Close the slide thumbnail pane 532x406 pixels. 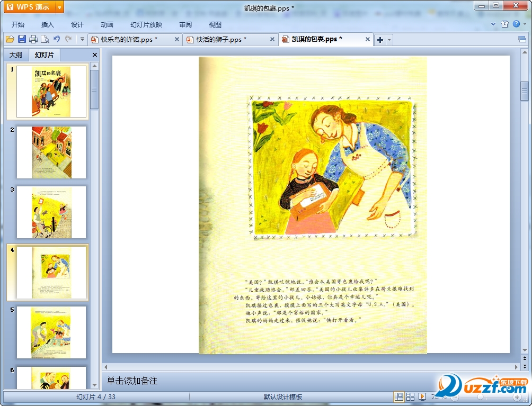click(x=95, y=55)
